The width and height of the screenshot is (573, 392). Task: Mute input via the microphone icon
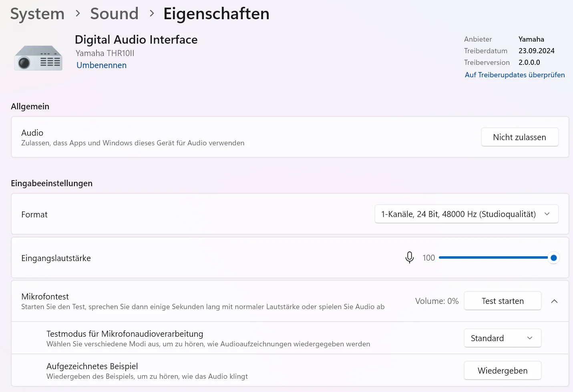(x=409, y=257)
